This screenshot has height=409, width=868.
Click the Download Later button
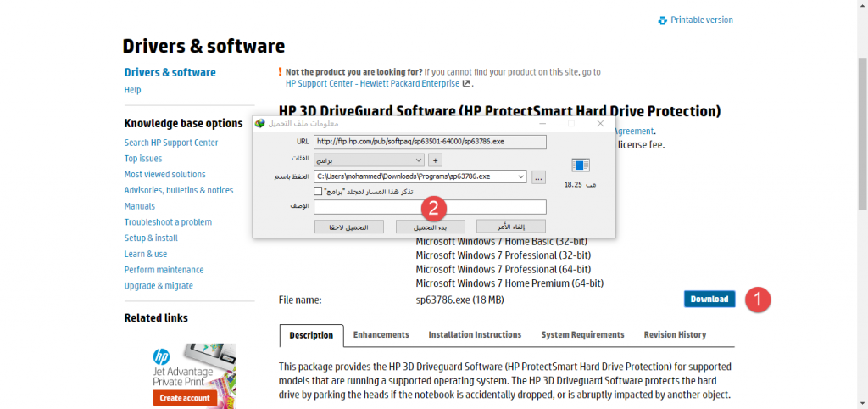343,227
